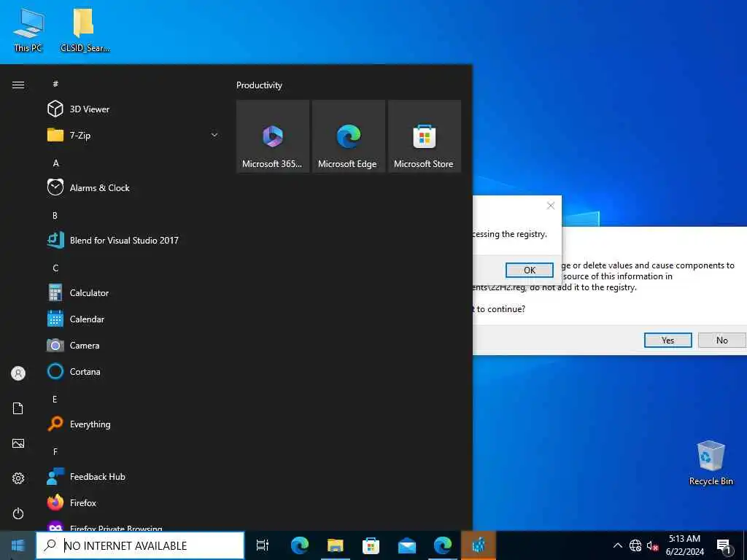This screenshot has height=560, width=747.
Task: Open Blend for Visual Studio 2017
Action: [133, 240]
